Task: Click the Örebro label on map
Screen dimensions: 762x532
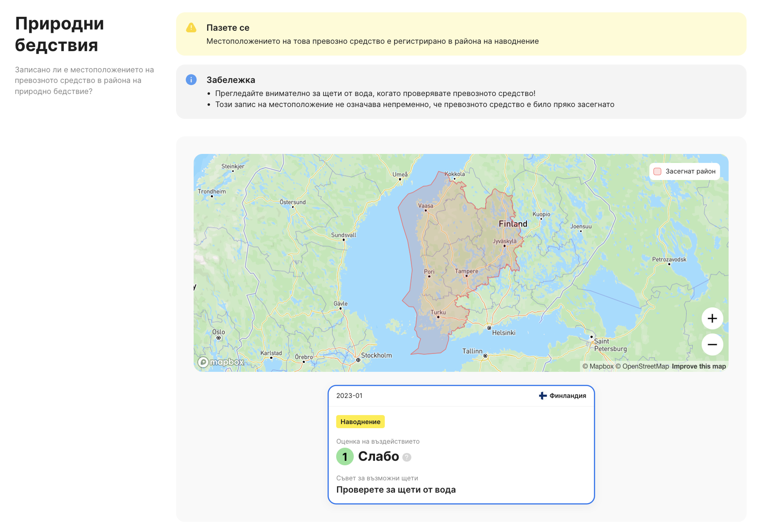Action: point(304,357)
